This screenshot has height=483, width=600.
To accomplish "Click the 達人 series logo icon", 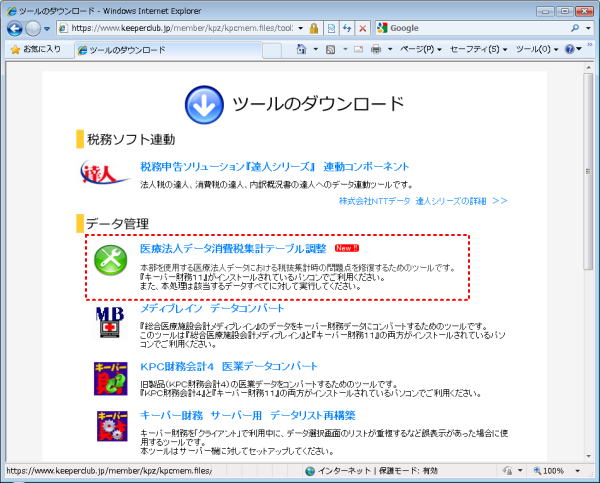I will click(x=105, y=175).
